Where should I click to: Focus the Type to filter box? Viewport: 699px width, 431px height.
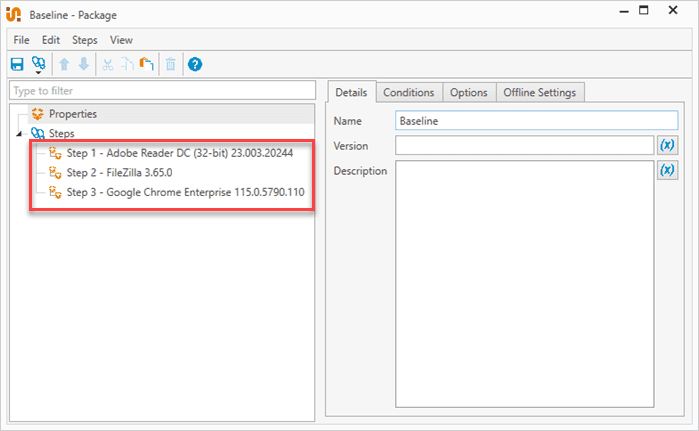(162, 90)
